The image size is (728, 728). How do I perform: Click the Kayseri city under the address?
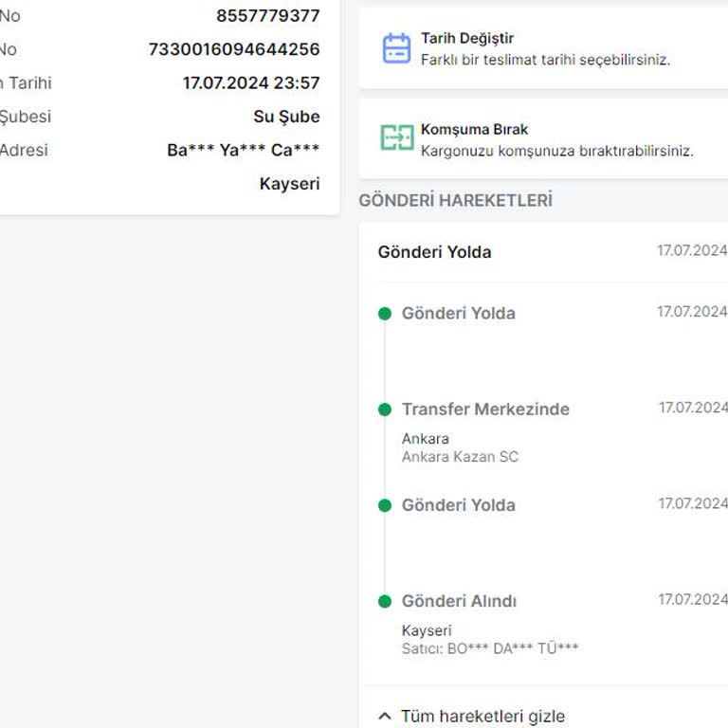(290, 184)
